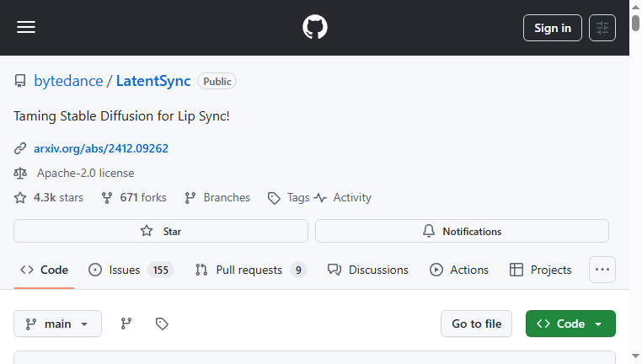The width and height of the screenshot is (642, 364).
Task: Click the tags icon beside the branch selector
Action: pos(162,324)
